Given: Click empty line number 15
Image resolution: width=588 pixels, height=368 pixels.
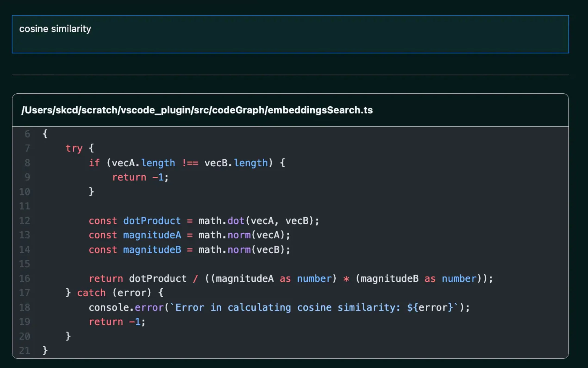Looking at the screenshot, I should click(25, 264).
